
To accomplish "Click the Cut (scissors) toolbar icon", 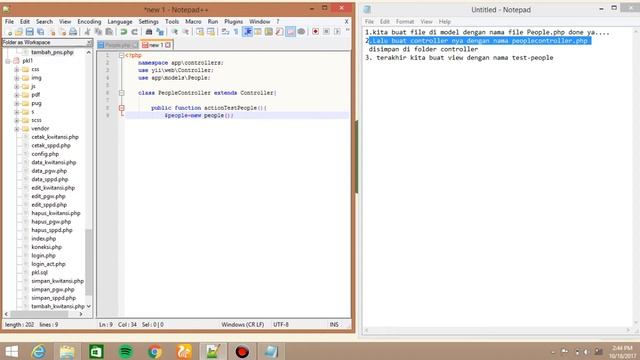I will coord(87,32).
